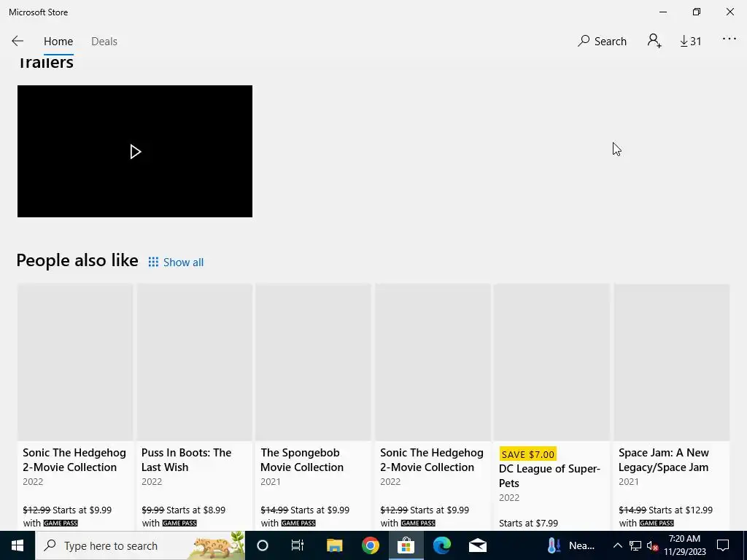Click the muted volume tray icon
Screen dimensions: 747x560
pyautogui.click(x=653, y=545)
